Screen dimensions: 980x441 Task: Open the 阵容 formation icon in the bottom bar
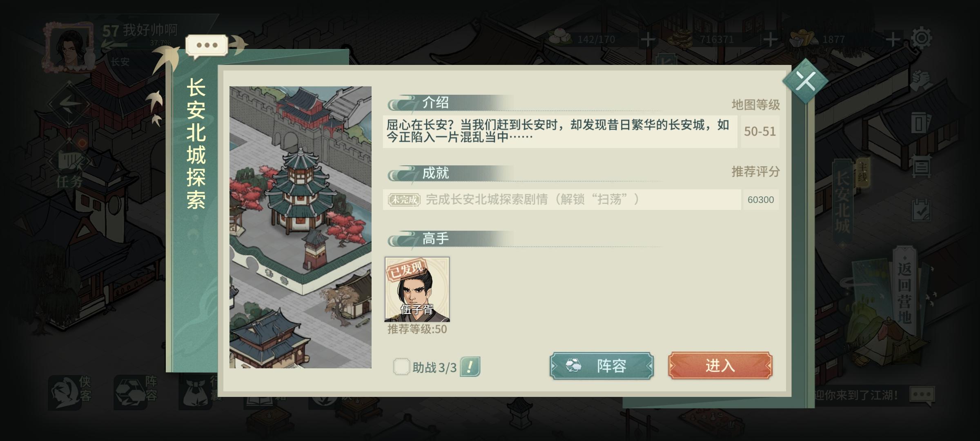pyautogui.click(x=136, y=392)
